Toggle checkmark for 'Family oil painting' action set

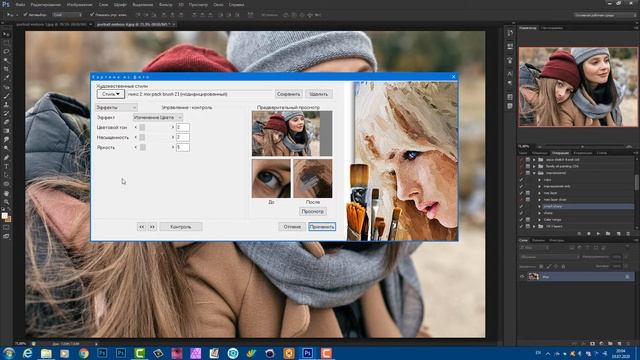pyautogui.click(x=521, y=166)
